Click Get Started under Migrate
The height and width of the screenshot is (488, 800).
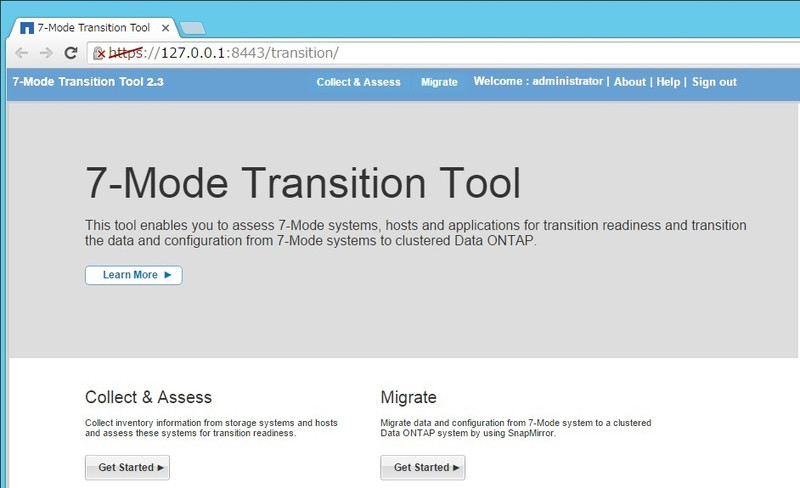coord(422,468)
